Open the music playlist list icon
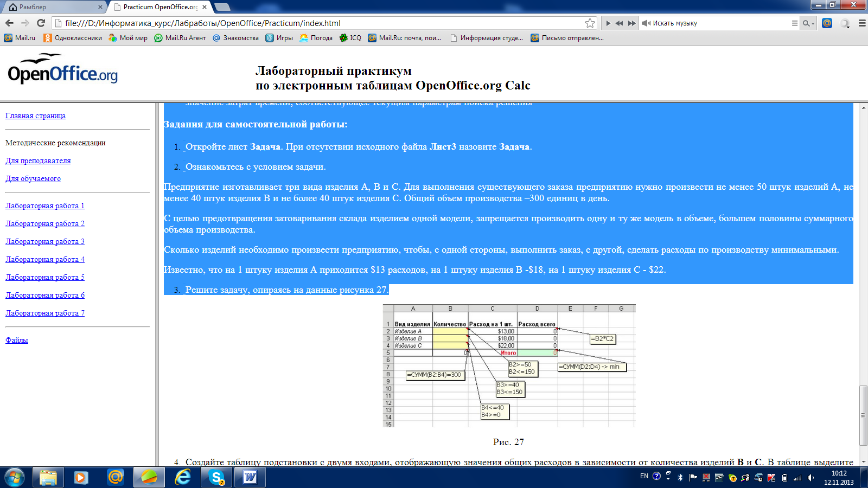 click(x=794, y=23)
